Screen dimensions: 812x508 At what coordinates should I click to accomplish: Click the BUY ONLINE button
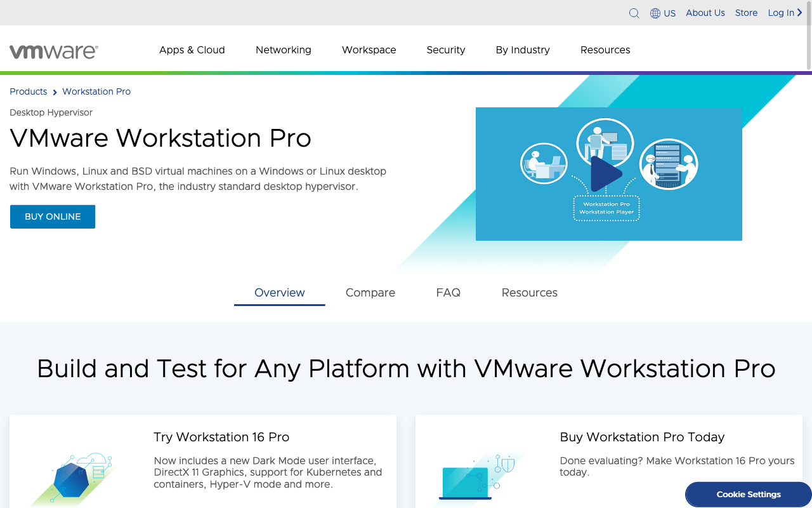coord(53,217)
